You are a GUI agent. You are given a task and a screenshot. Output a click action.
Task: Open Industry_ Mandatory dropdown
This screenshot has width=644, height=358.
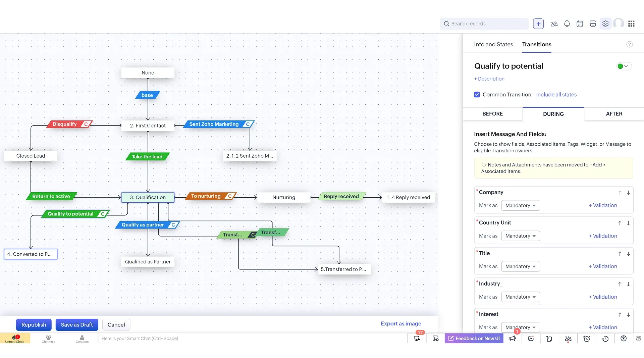[x=520, y=297]
